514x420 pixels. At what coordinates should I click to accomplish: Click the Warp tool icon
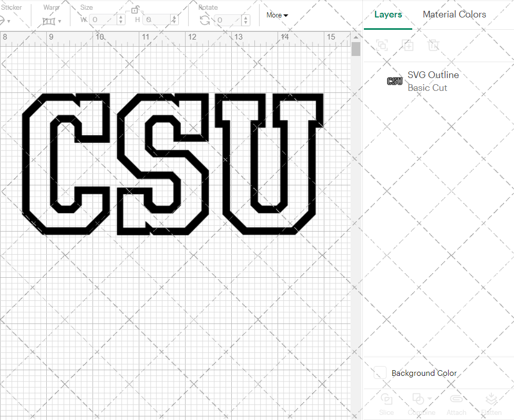pos(49,21)
